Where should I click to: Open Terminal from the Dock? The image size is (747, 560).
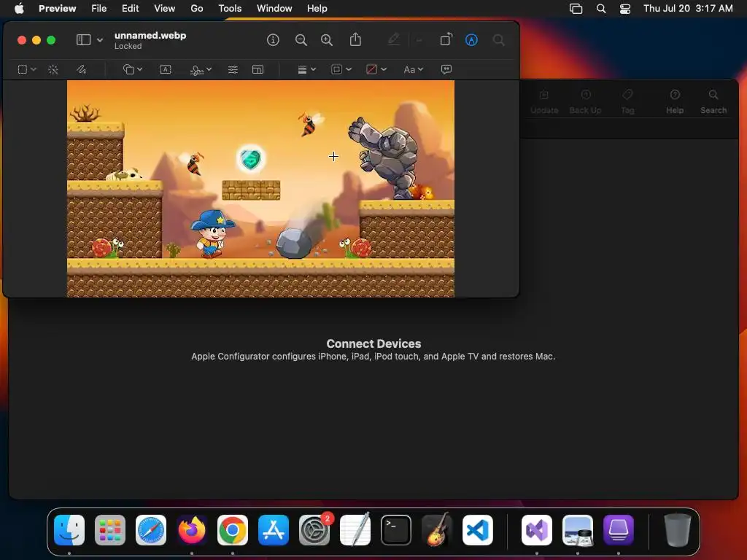point(396,530)
